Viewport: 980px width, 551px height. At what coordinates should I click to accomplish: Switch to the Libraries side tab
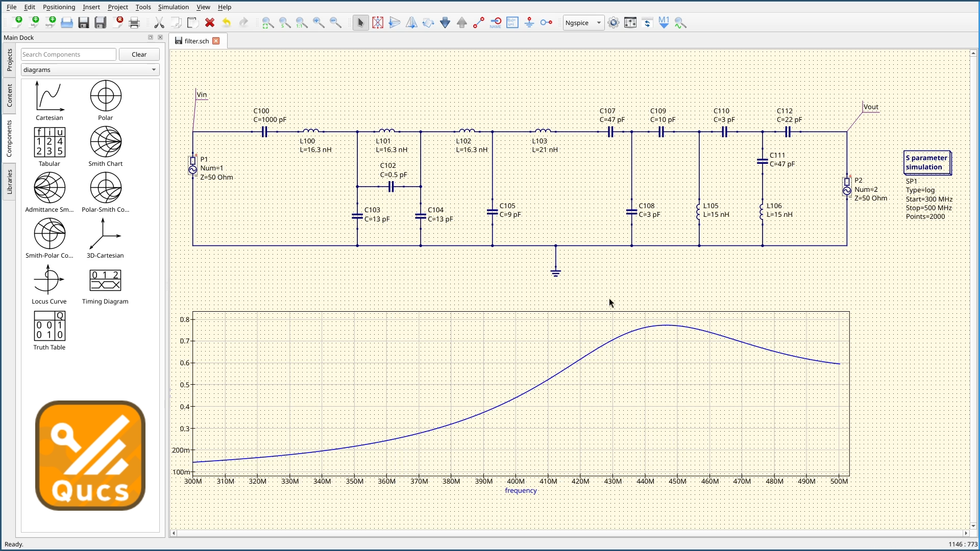click(x=9, y=182)
